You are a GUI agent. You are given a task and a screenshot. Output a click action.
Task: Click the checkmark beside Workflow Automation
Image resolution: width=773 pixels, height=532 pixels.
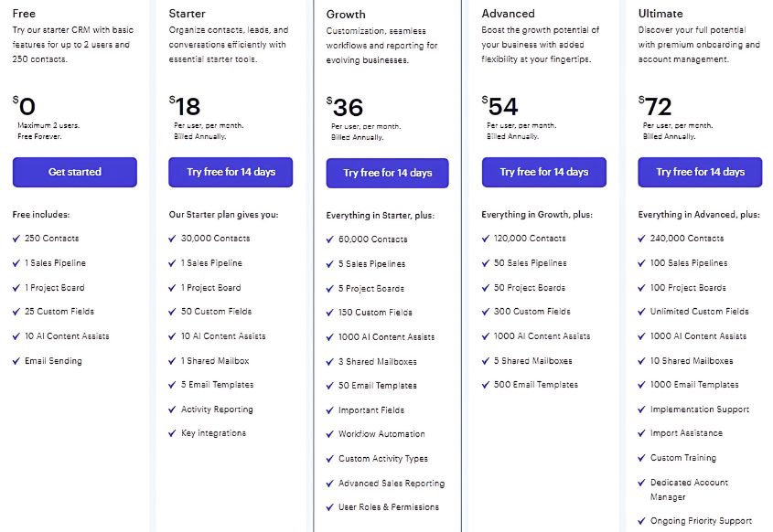[330, 434]
